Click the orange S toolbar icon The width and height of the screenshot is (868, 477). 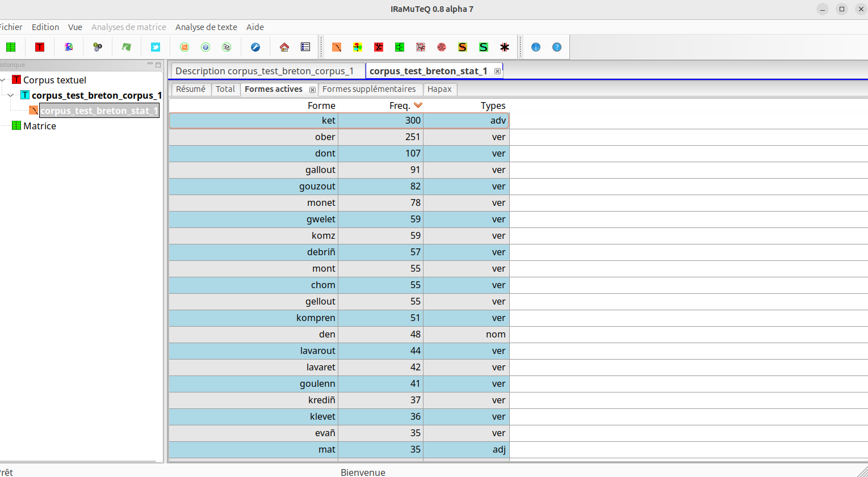[x=463, y=47]
